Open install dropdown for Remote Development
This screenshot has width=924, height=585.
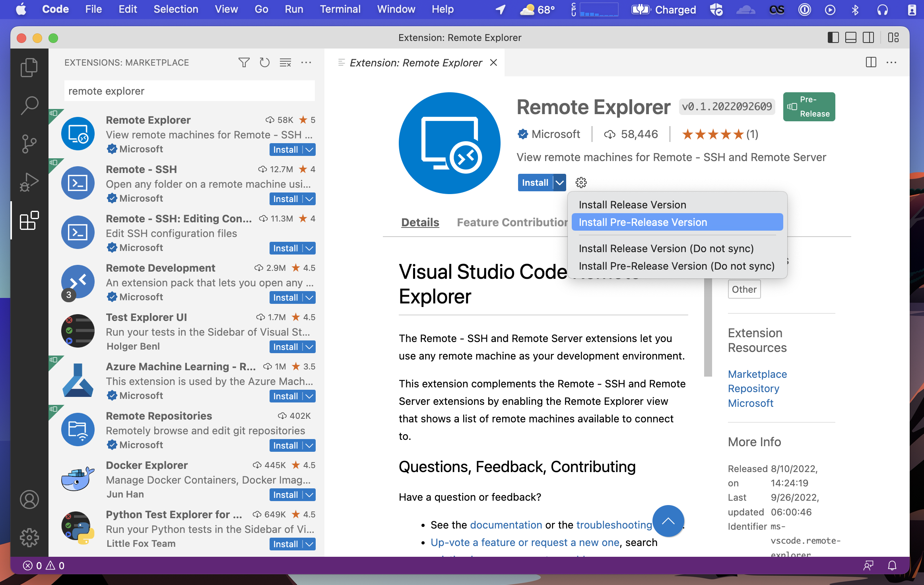pos(309,297)
